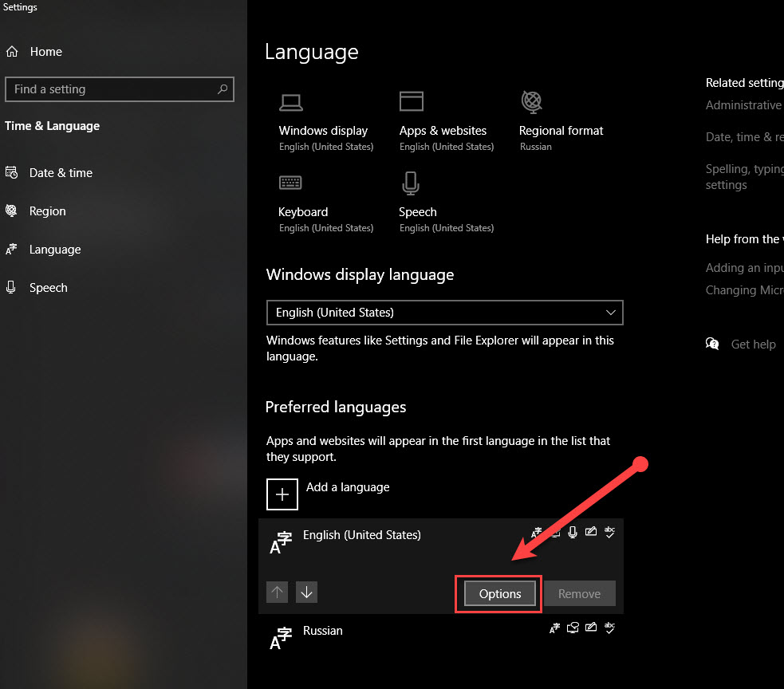Open Options for English (United States)
Viewport: 784px width, 689px height.
(x=499, y=593)
